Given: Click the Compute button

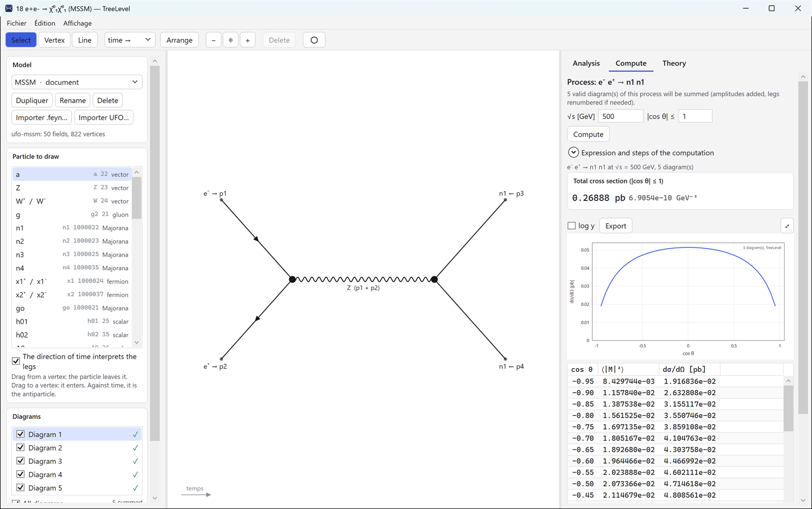Looking at the screenshot, I should pyautogui.click(x=588, y=134).
